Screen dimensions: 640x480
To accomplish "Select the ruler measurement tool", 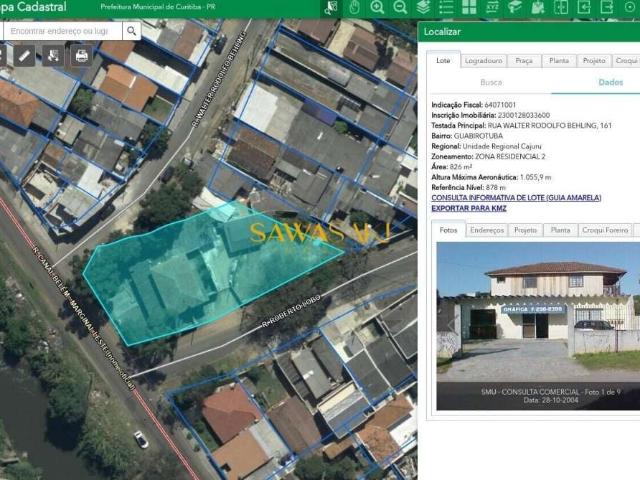I will pyautogui.click(x=26, y=55).
